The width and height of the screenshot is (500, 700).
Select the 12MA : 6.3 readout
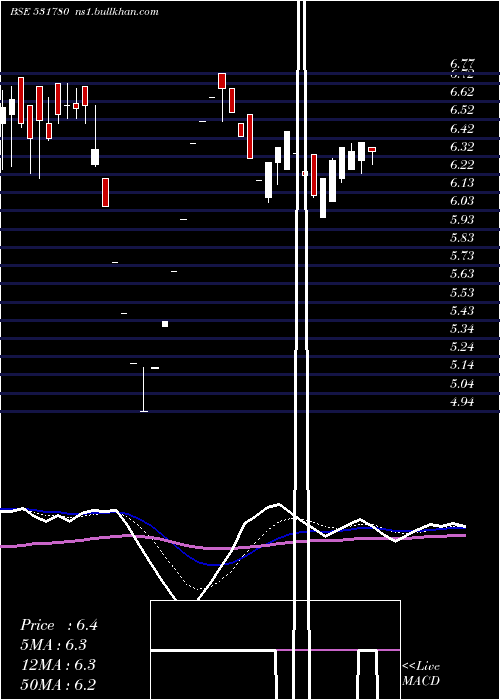click(x=58, y=665)
